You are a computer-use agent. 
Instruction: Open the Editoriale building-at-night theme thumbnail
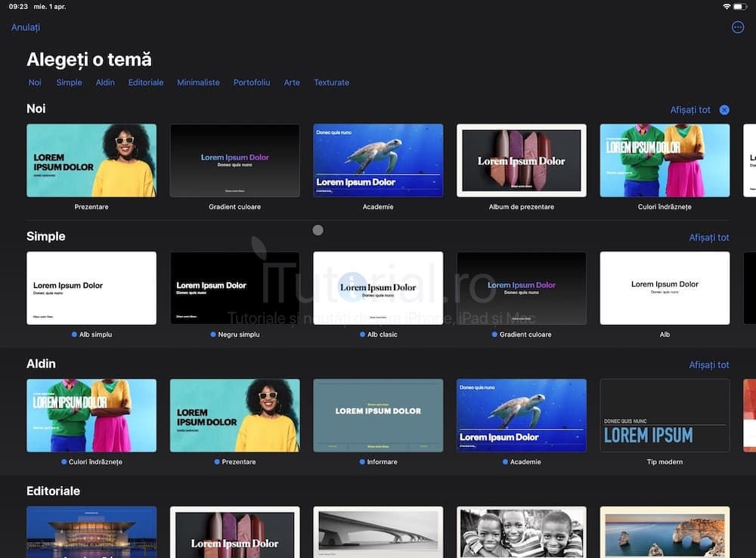pos(91,532)
